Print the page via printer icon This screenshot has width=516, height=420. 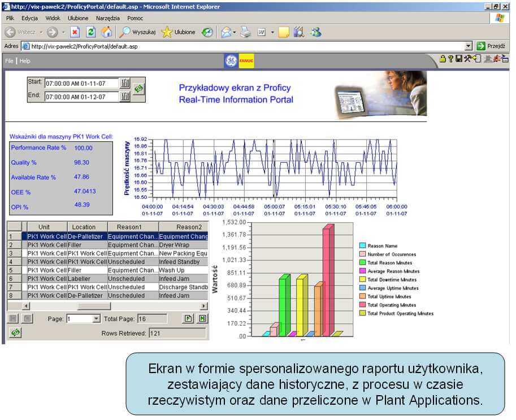[x=245, y=32]
